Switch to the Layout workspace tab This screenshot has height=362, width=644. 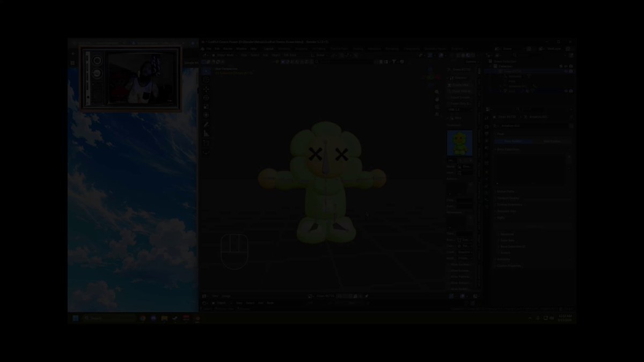click(x=269, y=49)
